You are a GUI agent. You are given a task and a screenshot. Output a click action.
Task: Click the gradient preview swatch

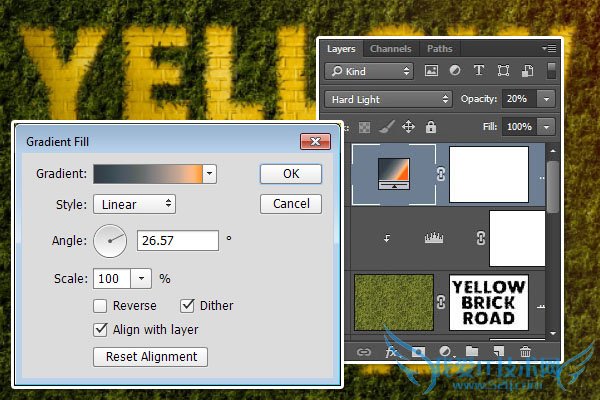pyautogui.click(x=148, y=174)
